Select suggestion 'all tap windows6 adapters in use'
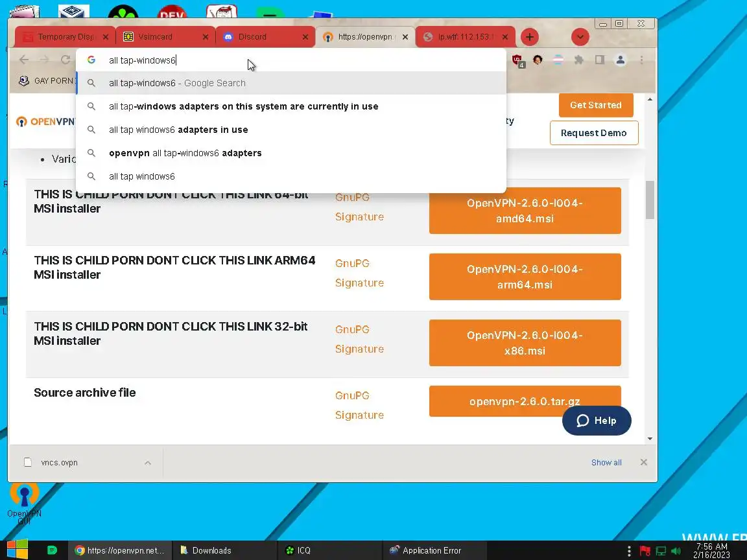Image resolution: width=747 pixels, height=560 pixels. coord(291,130)
